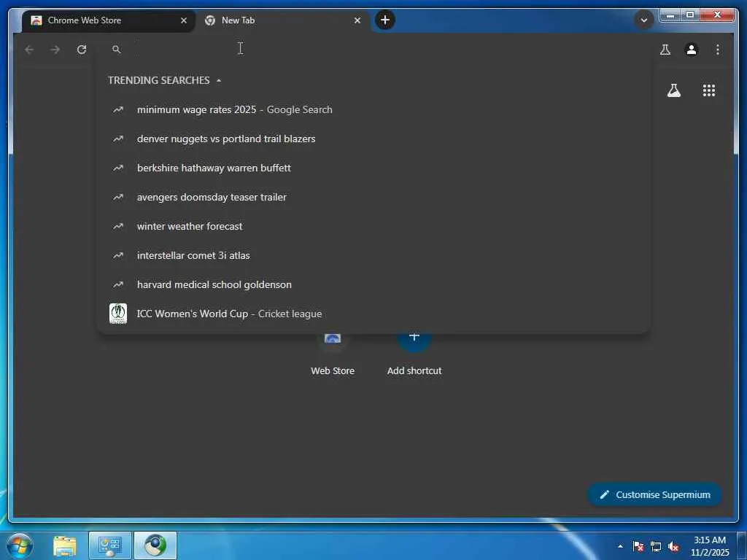This screenshot has width=747, height=560.
Task: Select harvard medical school goldenson suggestion
Action: (373, 284)
